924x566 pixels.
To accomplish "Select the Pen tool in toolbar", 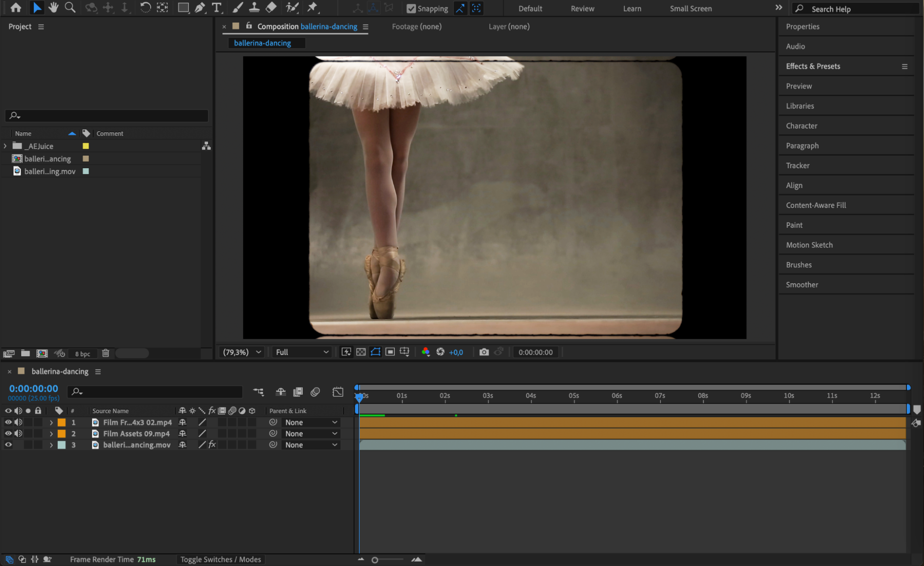I will (200, 8).
